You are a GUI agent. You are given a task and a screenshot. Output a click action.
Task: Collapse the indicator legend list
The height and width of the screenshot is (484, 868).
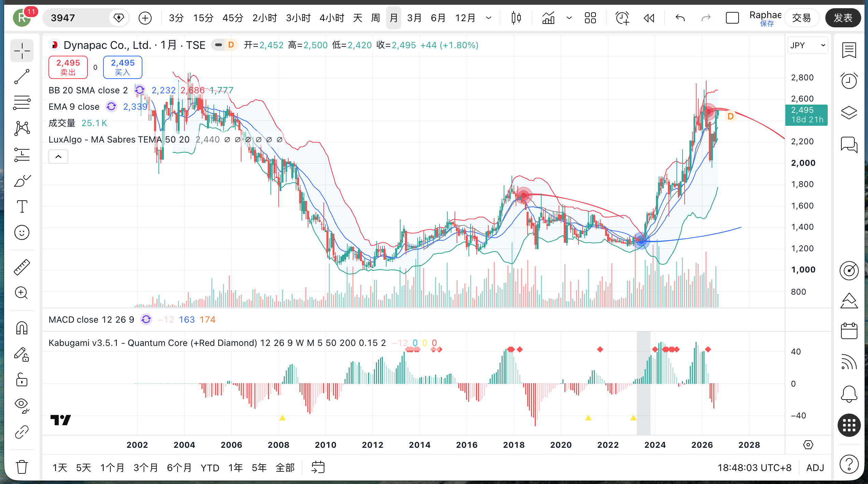[x=58, y=157]
